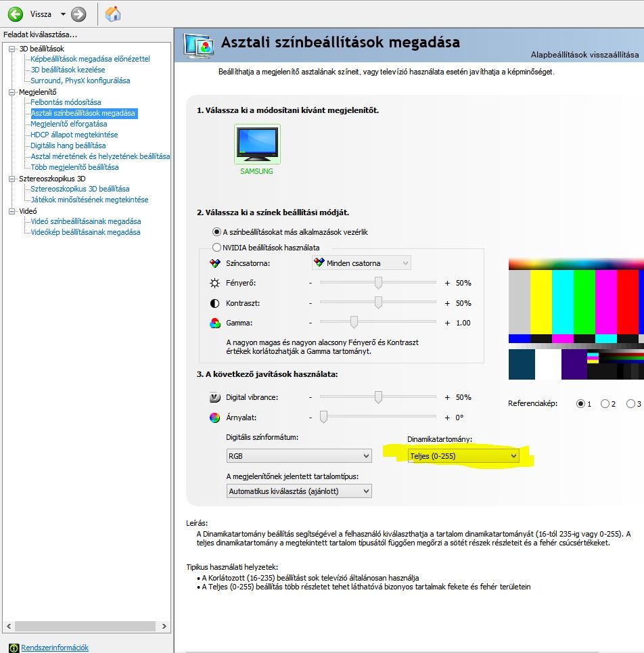Open 'Több megjelenítő beállítása' link

[74, 167]
